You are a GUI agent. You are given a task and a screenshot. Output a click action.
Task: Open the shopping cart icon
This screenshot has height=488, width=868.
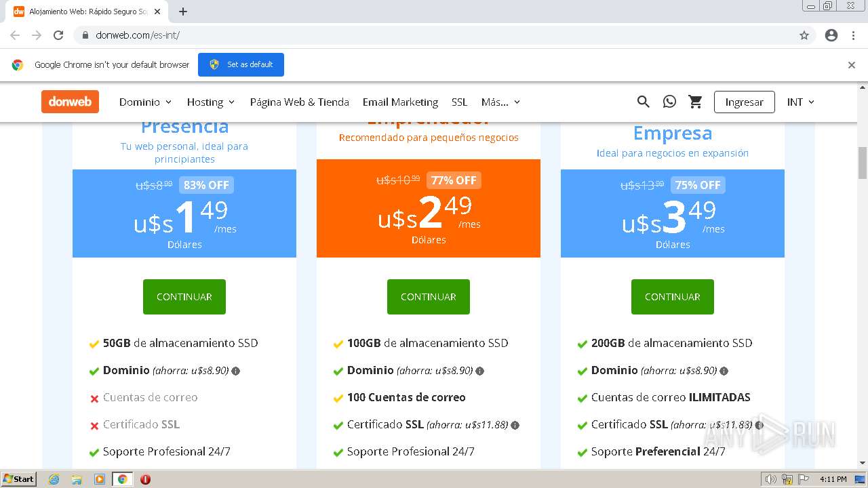click(x=695, y=102)
